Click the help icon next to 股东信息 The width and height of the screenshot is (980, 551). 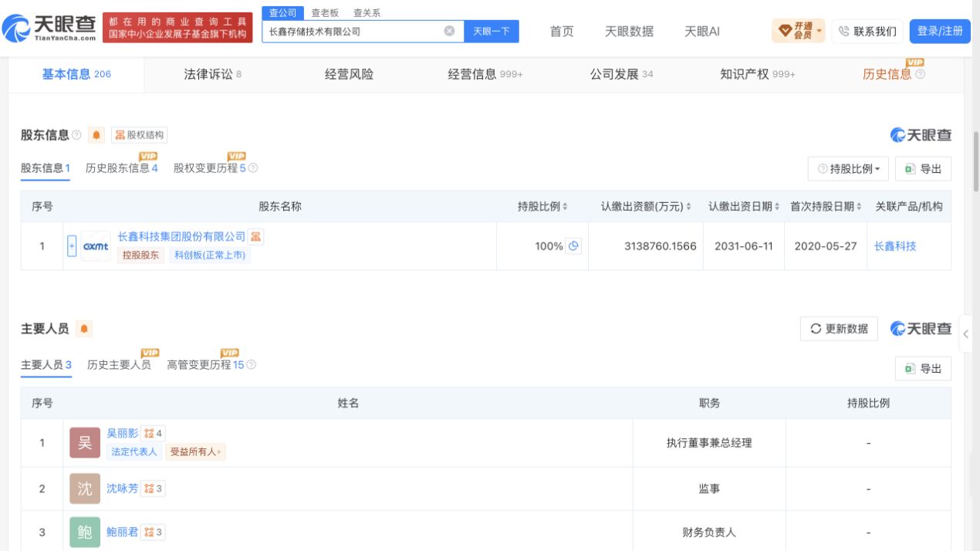pos(76,135)
